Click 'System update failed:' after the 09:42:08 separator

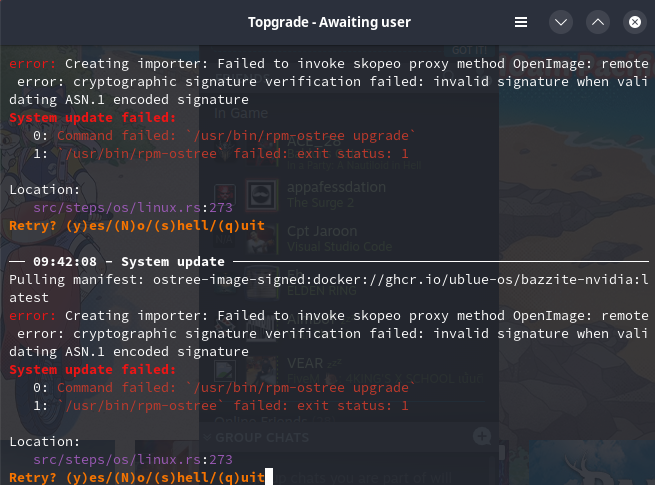click(93, 370)
